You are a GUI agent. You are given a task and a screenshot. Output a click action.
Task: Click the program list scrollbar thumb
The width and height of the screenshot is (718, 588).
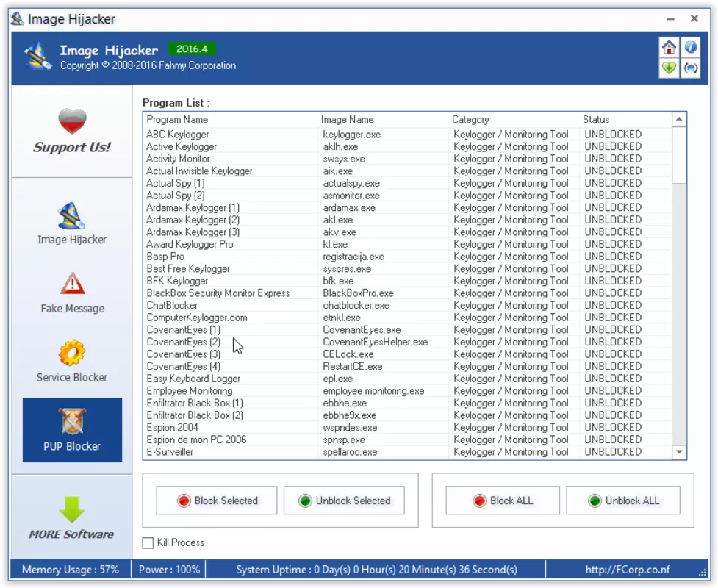coord(679,155)
